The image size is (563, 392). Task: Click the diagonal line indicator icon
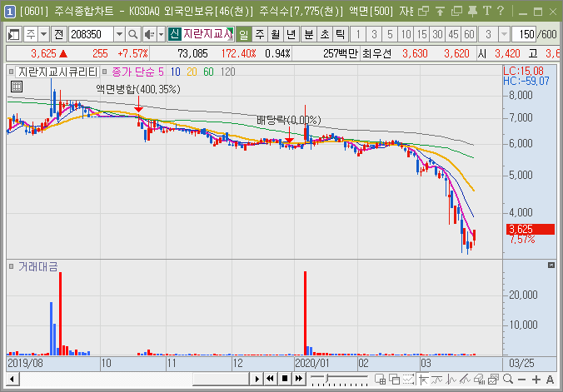(x=465, y=379)
